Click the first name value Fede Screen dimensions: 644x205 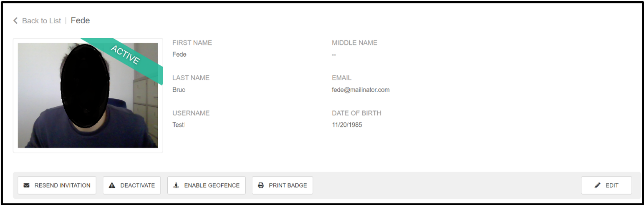179,55
